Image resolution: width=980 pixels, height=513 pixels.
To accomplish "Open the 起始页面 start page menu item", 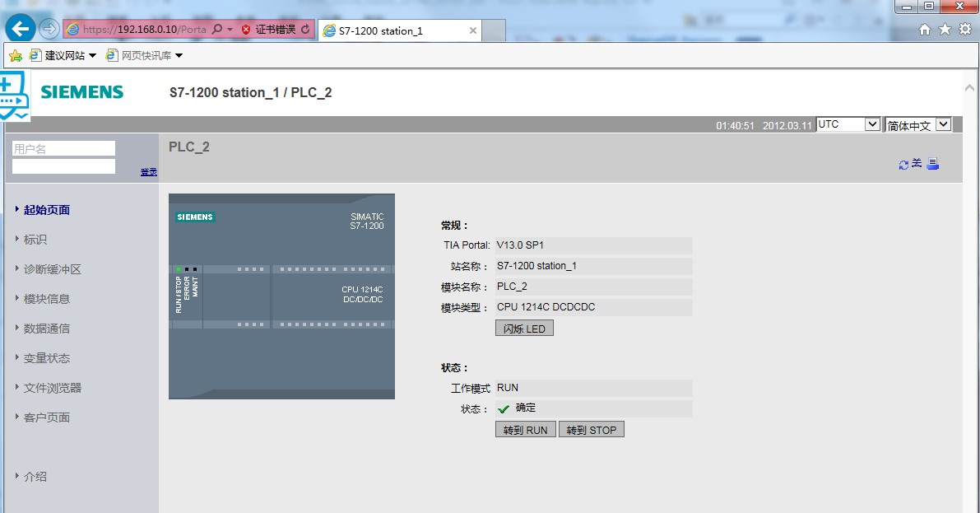I will [x=47, y=210].
